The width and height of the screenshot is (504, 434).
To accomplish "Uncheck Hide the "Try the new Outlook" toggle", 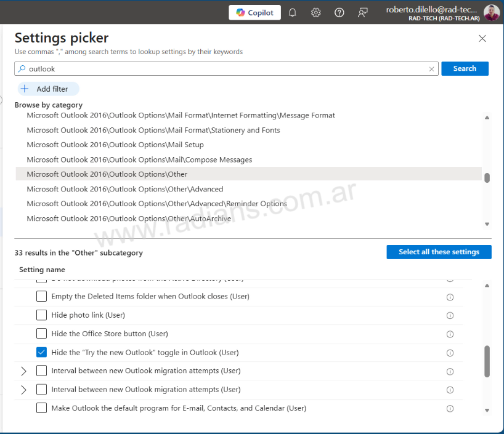I will pos(41,352).
